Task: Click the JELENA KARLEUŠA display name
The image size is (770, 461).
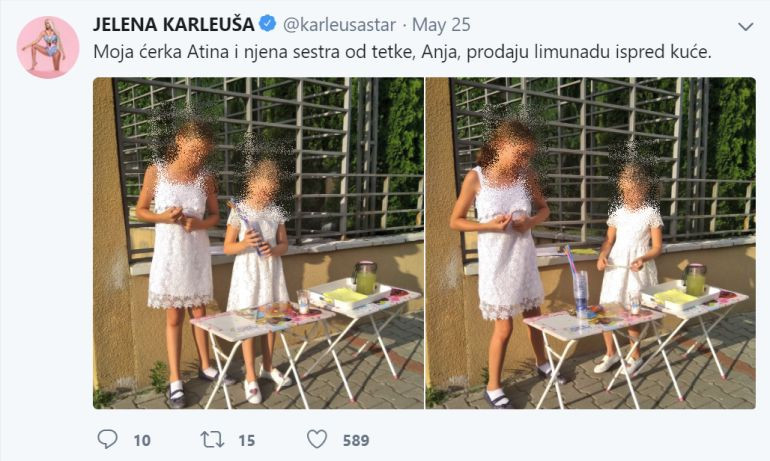Action: 174,25
